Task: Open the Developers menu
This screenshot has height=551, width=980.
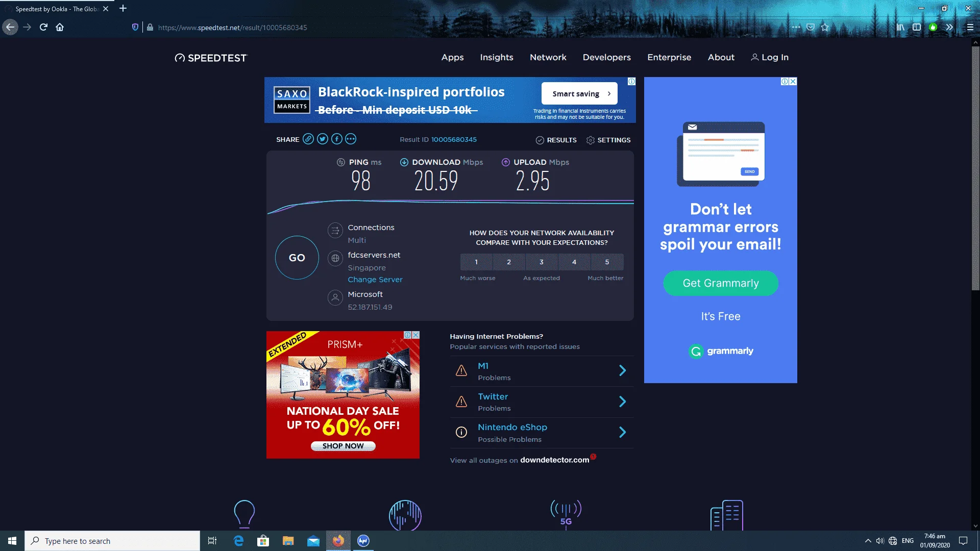Action: (607, 57)
